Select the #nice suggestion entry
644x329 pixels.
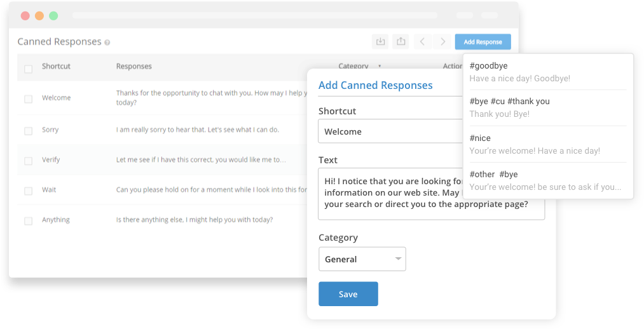(548, 144)
